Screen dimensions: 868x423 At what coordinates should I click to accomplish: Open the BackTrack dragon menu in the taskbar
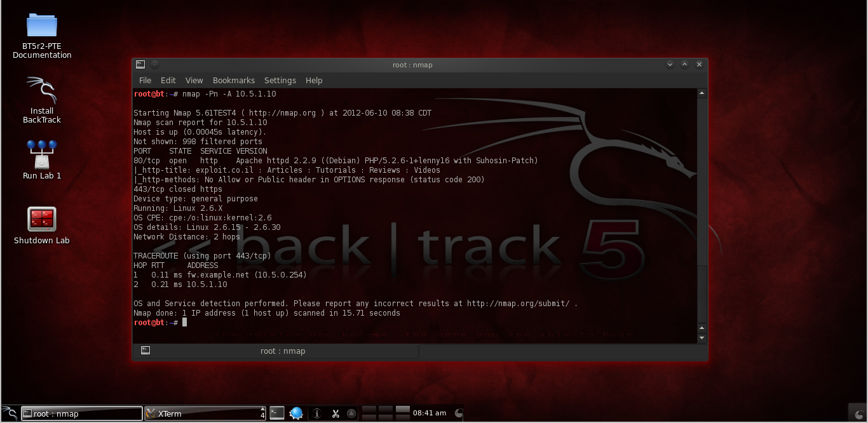(x=9, y=413)
